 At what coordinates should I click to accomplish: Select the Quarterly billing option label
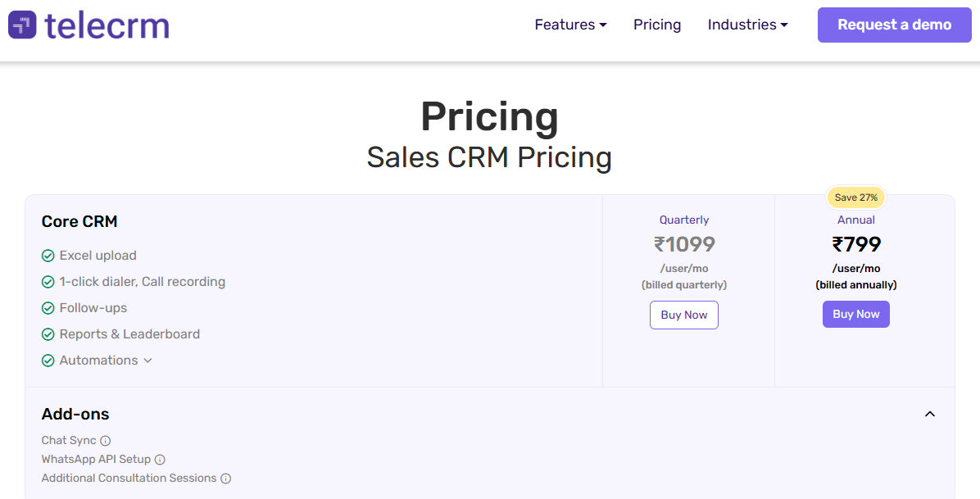point(684,220)
